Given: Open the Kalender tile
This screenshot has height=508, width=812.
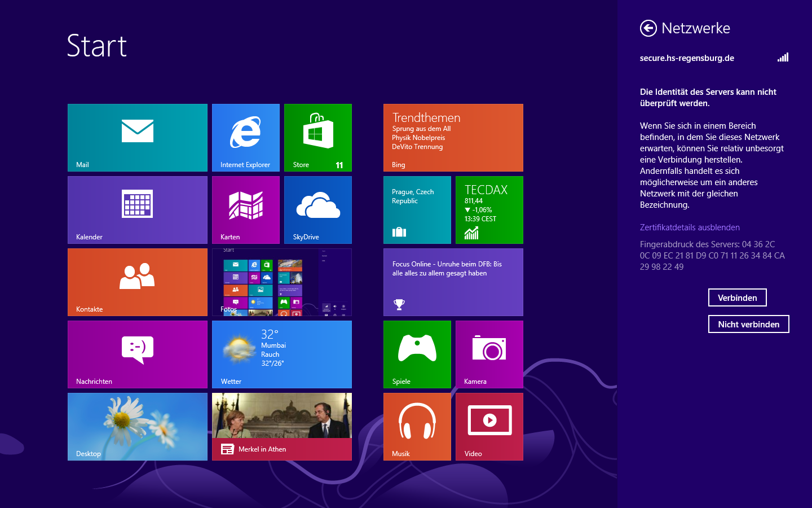Looking at the screenshot, I should click(x=138, y=210).
